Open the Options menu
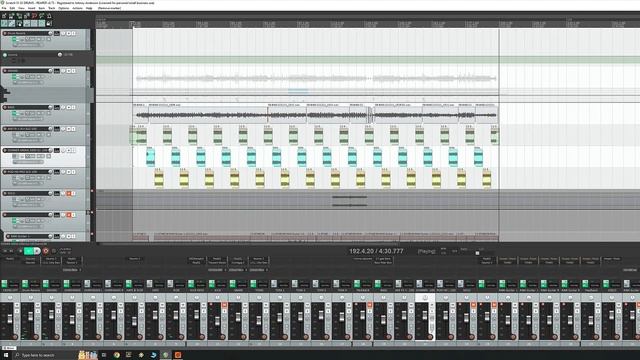The height and width of the screenshot is (360, 640). tap(64, 8)
